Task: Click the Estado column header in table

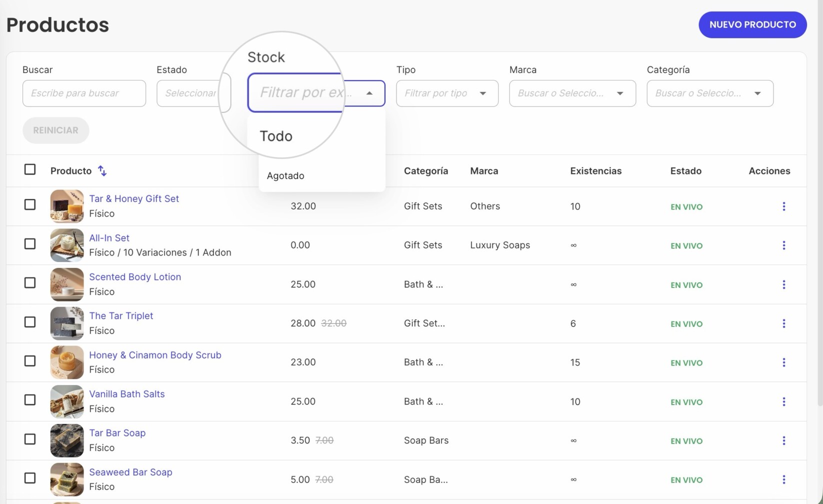Action: [x=685, y=171]
